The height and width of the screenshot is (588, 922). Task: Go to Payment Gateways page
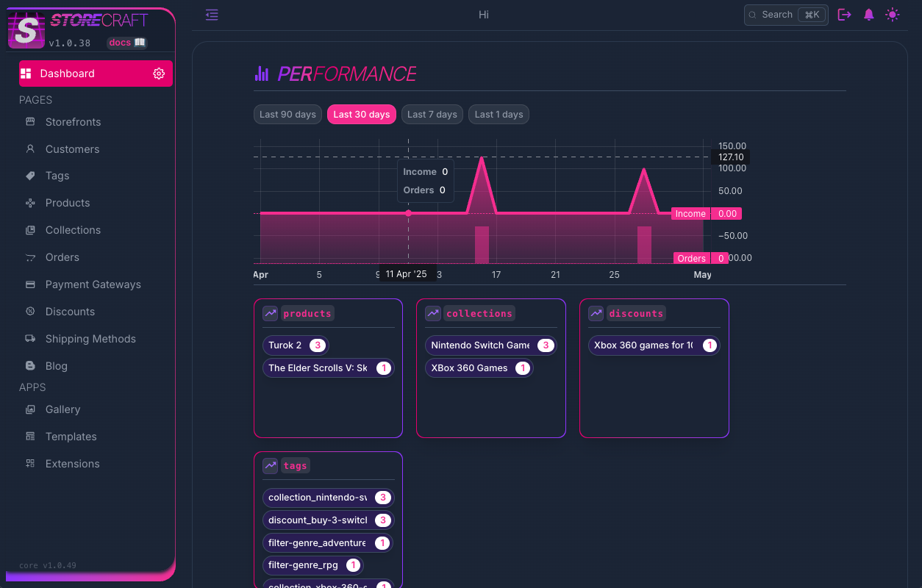pos(93,284)
